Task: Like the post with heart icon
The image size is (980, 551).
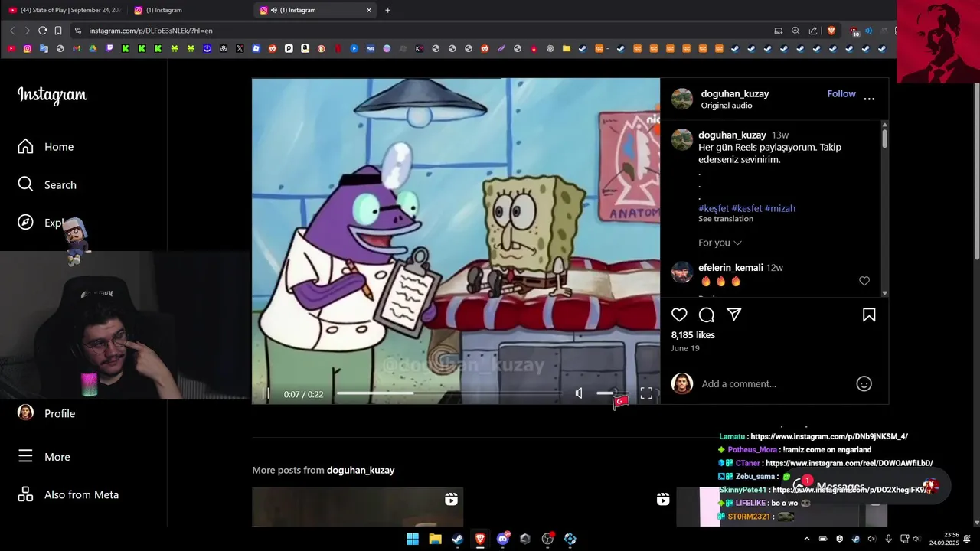Action: pyautogui.click(x=679, y=315)
